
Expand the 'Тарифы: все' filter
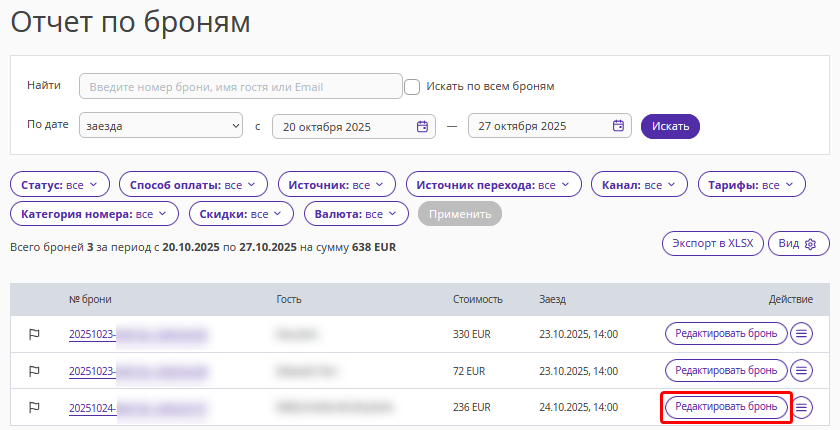point(752,185)
